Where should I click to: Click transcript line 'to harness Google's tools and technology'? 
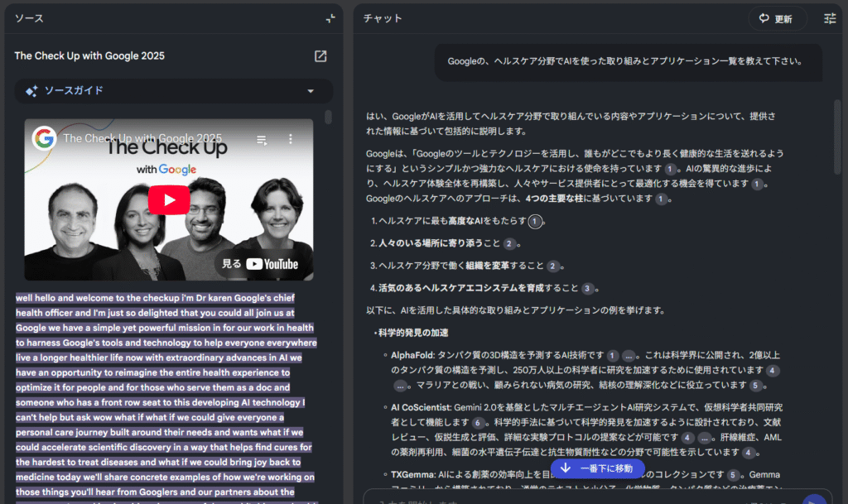click(166, 343)
